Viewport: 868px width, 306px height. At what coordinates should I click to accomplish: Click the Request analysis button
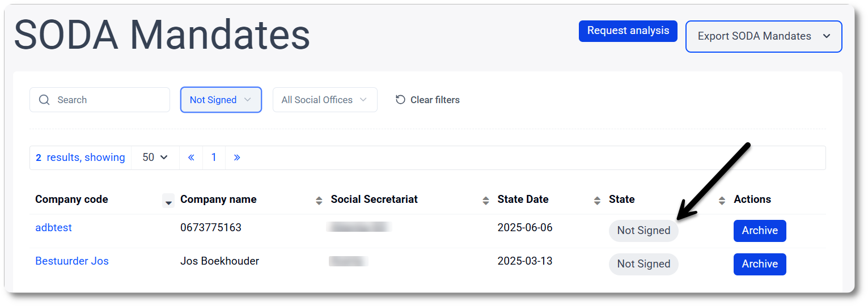click(x=628, y=31)
